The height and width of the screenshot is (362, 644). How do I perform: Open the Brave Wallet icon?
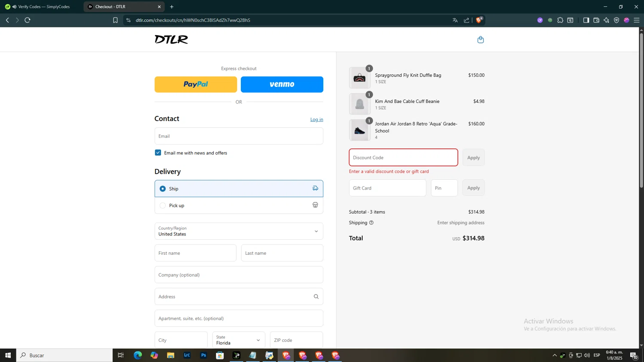click(596, 20)
